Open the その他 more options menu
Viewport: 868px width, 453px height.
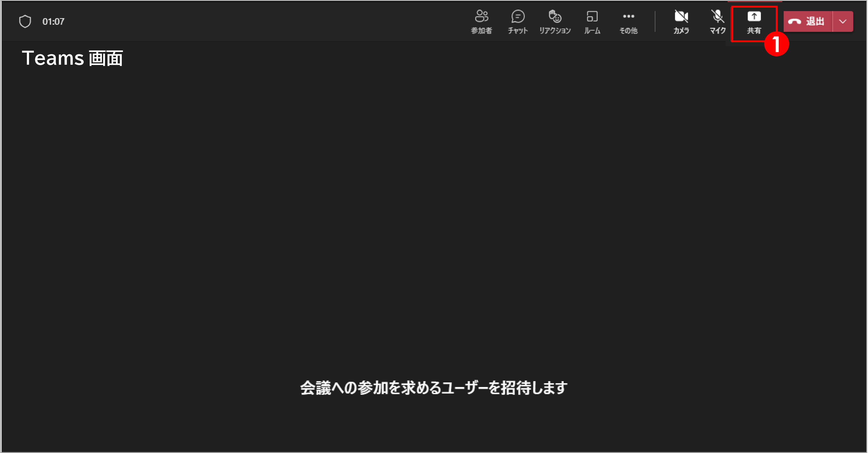629,22
